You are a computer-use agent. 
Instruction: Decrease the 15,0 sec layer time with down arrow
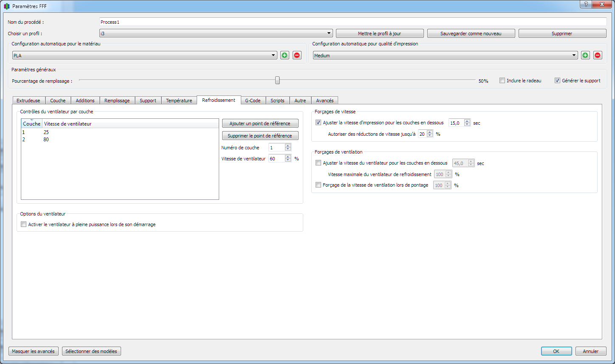click(x=467, y=124)
